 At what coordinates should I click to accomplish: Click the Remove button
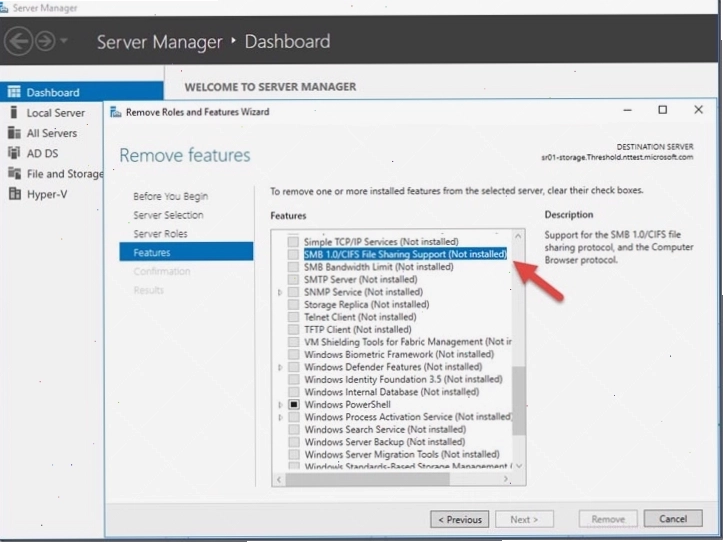608,519
